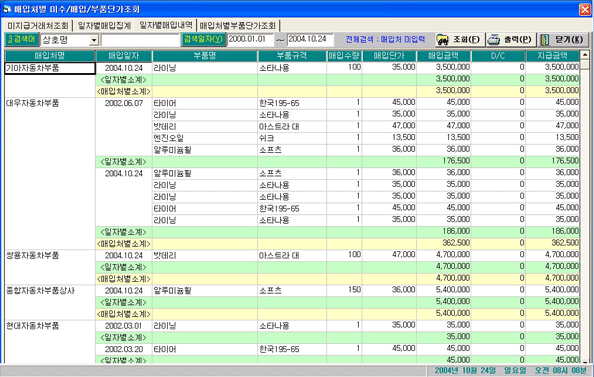The width and height of the screenshot is (594, 377).
Task: Click 13,500 in the 매입단가 column
Action: pos(389,138)
